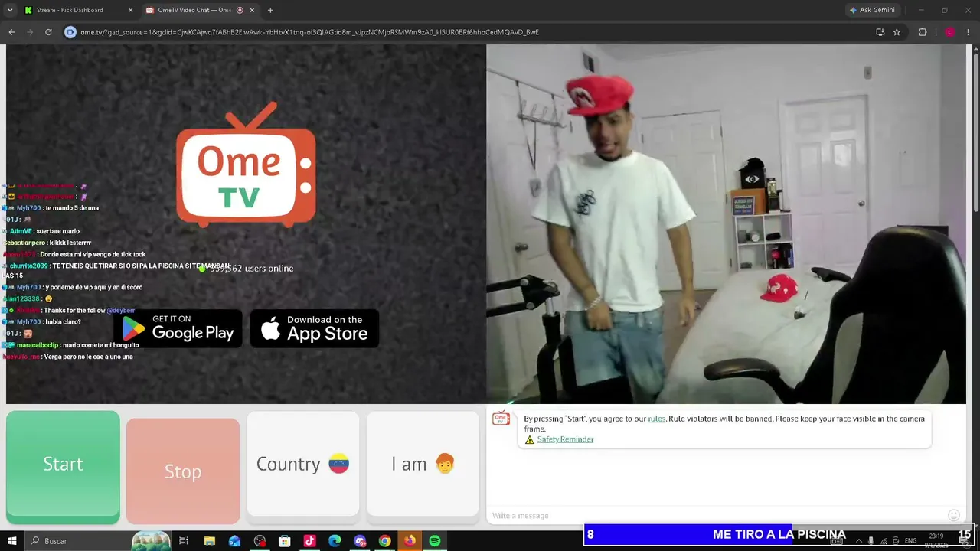Open the Windows Start menu

pyautogui.click(x=11, y=541)
